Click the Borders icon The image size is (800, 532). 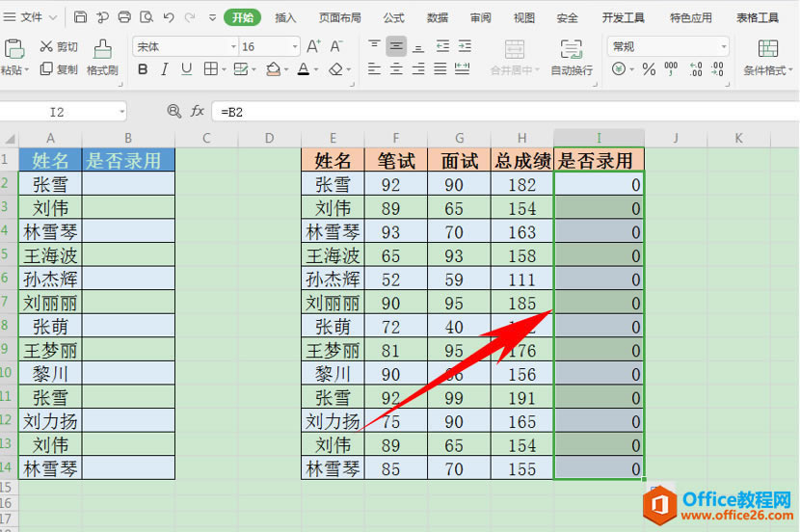[210, 68]
